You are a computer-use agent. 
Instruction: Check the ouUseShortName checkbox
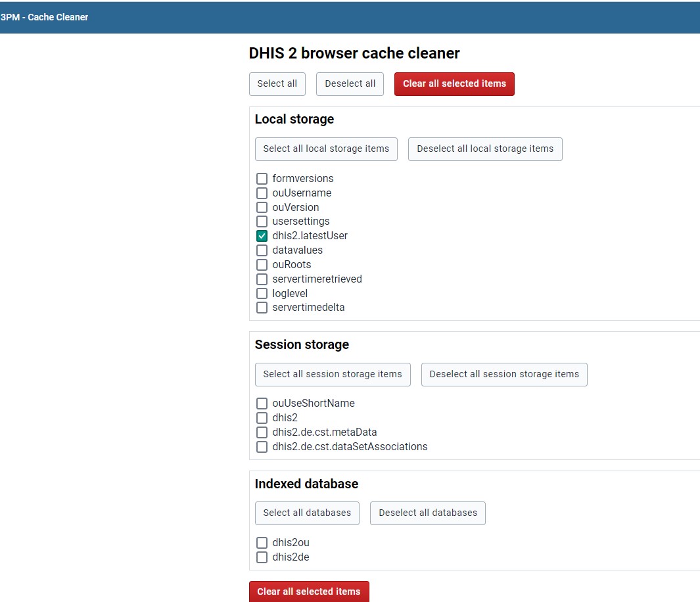point(262,404)
